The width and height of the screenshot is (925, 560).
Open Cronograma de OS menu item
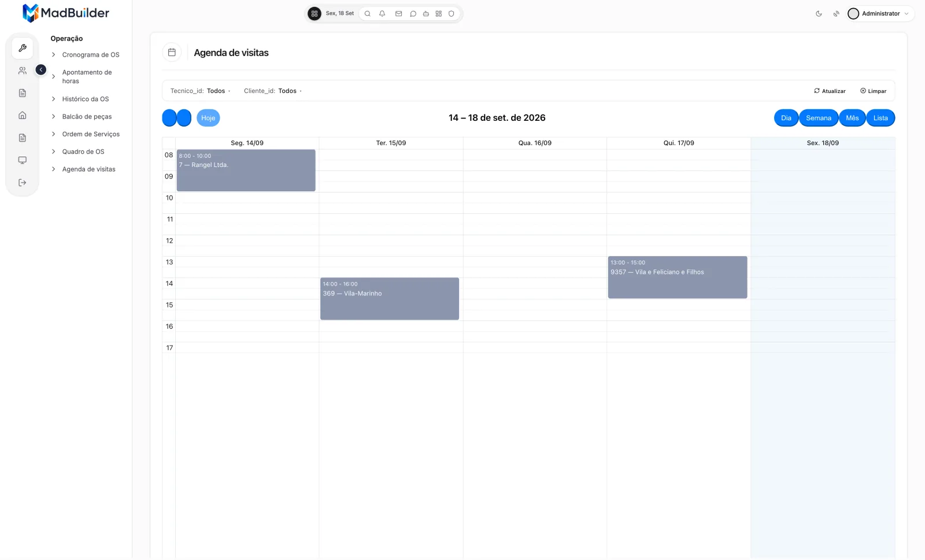click(91, 55)
